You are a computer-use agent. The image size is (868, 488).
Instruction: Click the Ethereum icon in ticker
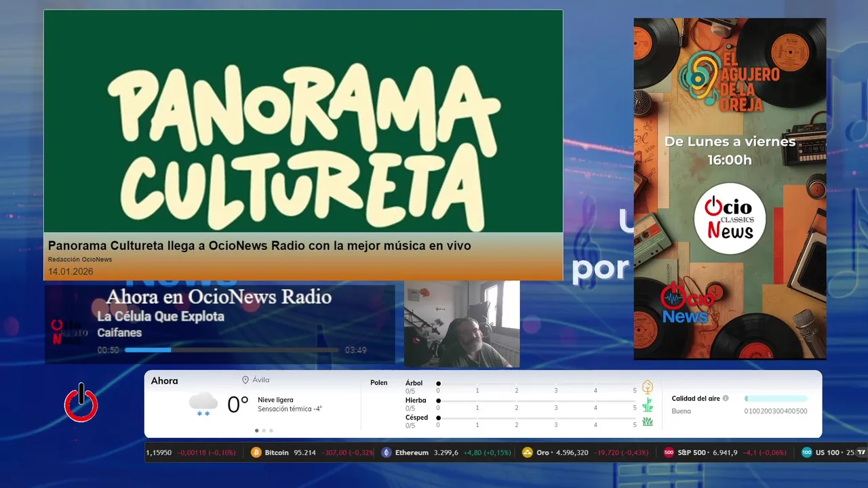[x=387, y=452]
